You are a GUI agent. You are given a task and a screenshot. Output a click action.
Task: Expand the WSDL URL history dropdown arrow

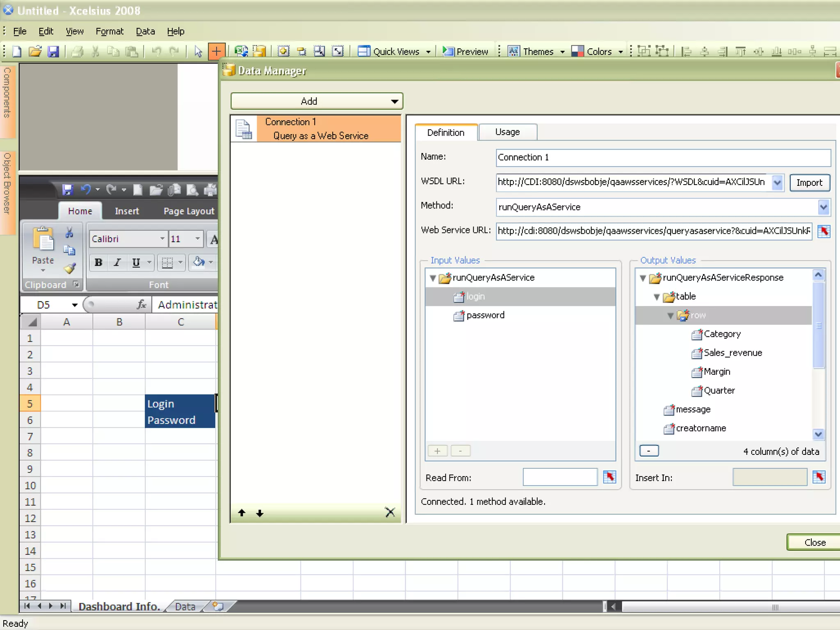click(x=777, y=183)
